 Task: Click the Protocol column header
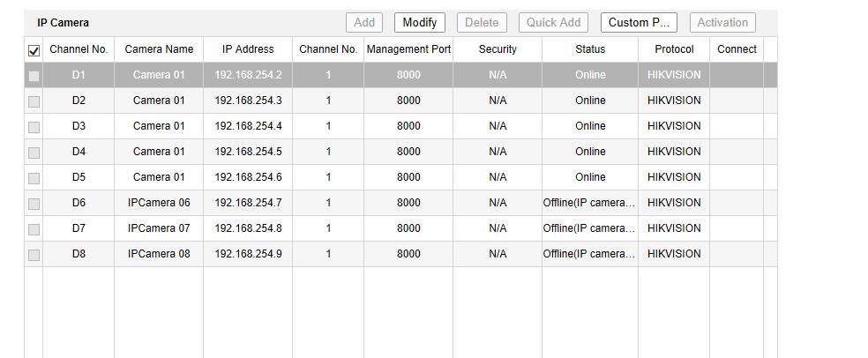(674, 49)
